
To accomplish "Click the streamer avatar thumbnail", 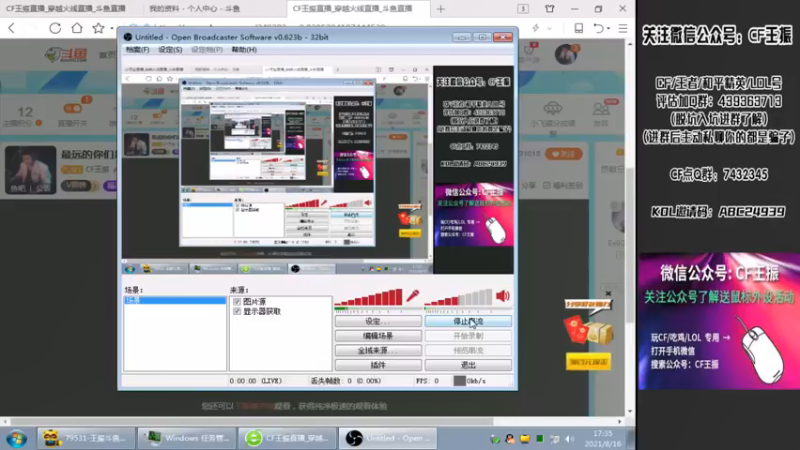I will [31, 170].
